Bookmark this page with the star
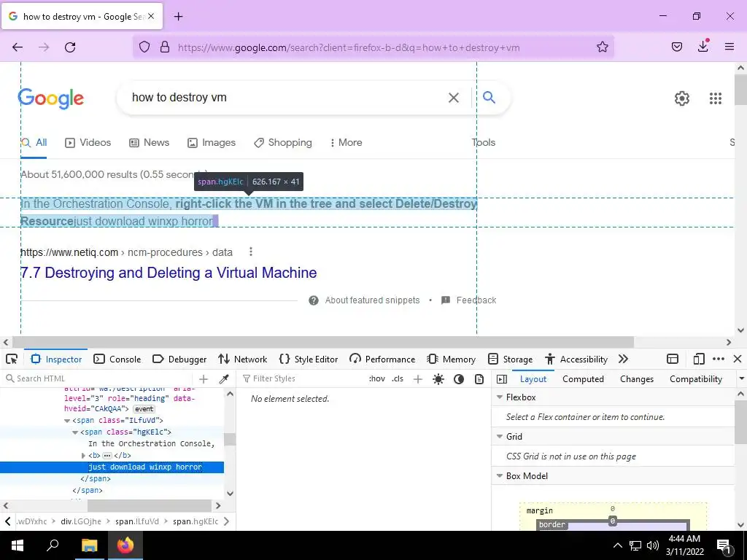 pyautogui.click(x=602, y=47)
